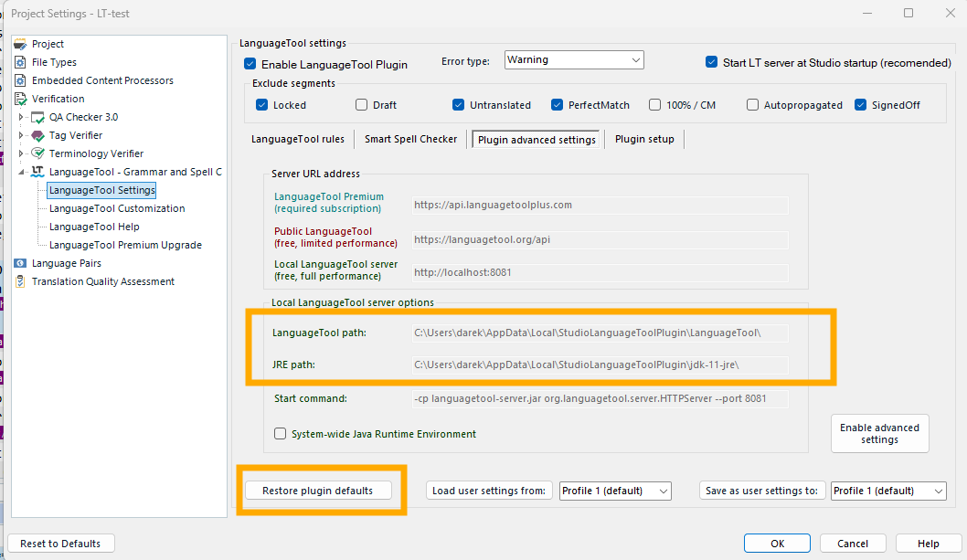Click inside the Start command field
Viewport: 967px width, 560px height.
599,398
